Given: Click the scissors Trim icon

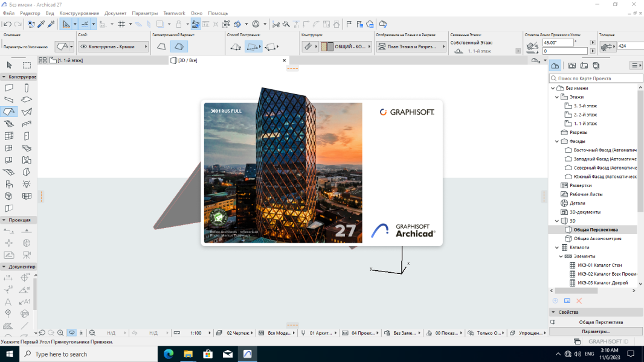Looking at the screenshot, I should pos(276,24).
